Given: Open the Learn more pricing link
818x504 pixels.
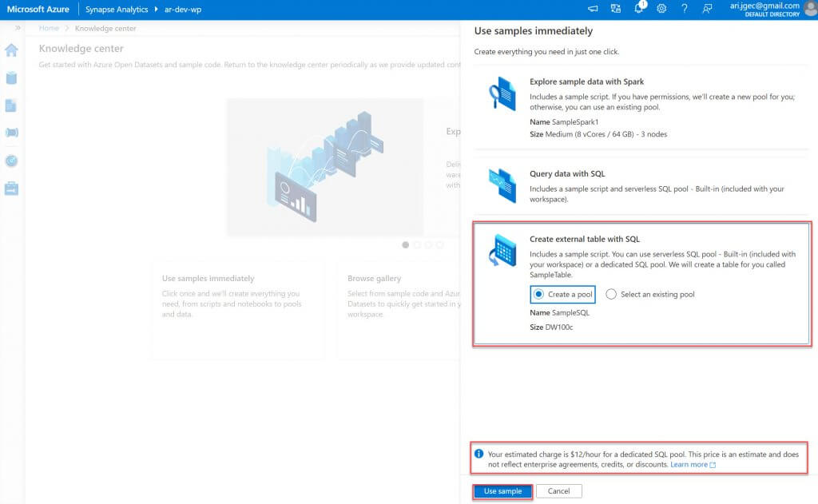Looking at the screenshot, I should coord(693,464).
